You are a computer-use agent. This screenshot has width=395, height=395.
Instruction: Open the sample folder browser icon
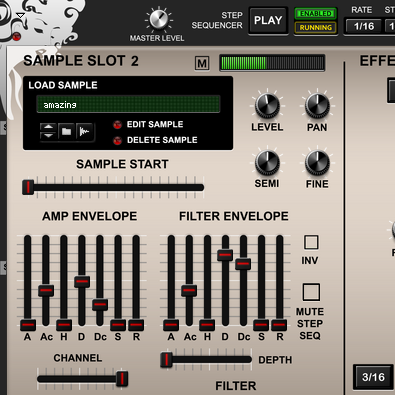click(x=66, y=132)
